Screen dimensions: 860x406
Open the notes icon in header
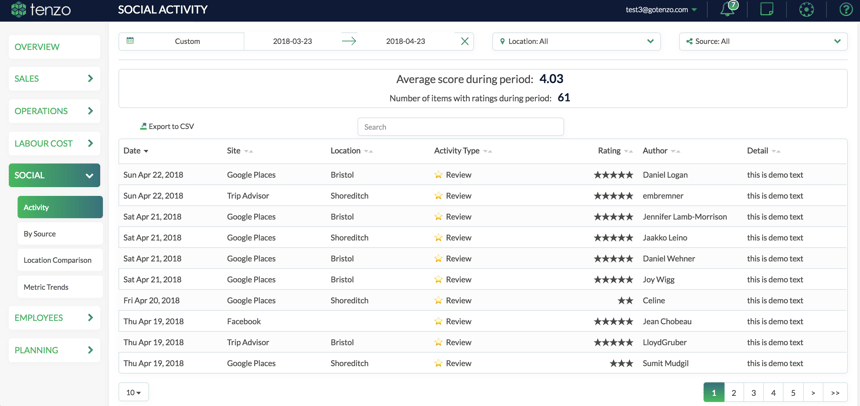pos(767,9)
